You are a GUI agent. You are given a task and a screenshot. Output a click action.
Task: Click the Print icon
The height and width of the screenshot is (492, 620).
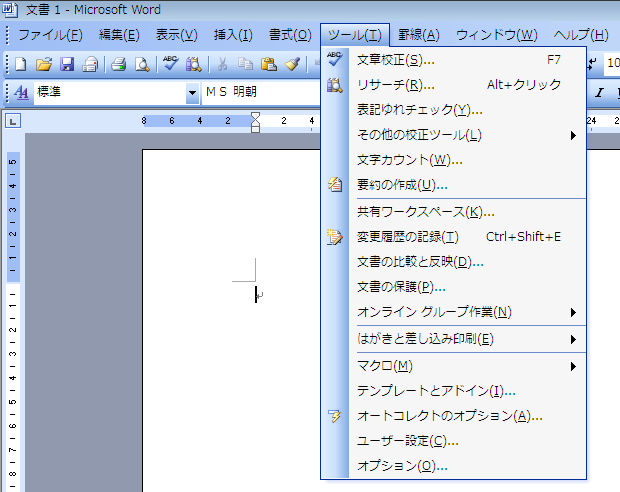point(118,64)
